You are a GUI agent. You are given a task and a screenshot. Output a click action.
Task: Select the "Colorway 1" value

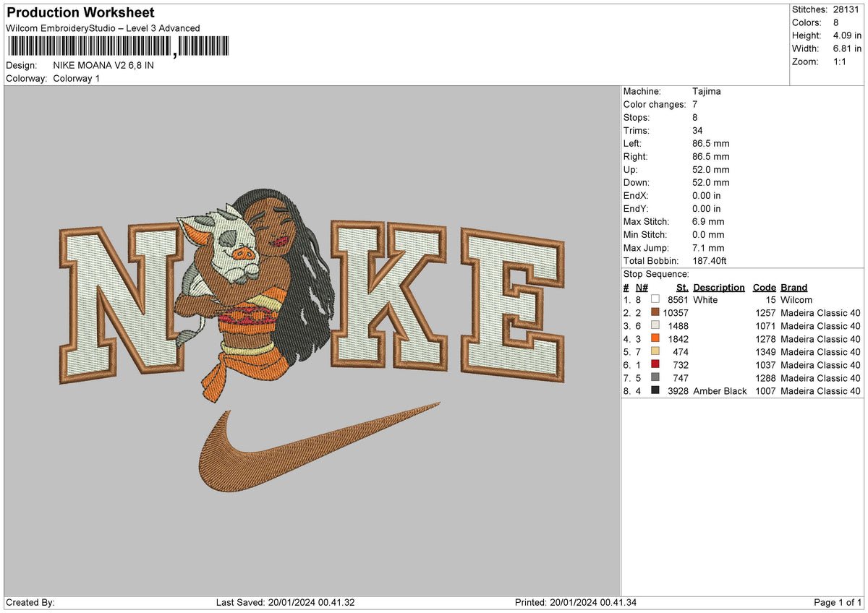point(77,78)
